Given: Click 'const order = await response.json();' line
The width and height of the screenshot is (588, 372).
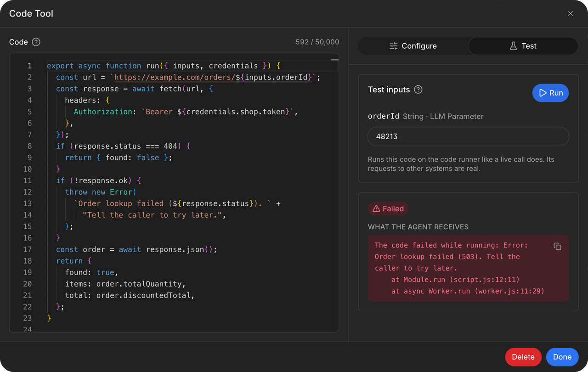Looking at the screenshot, I should (136, 249).
